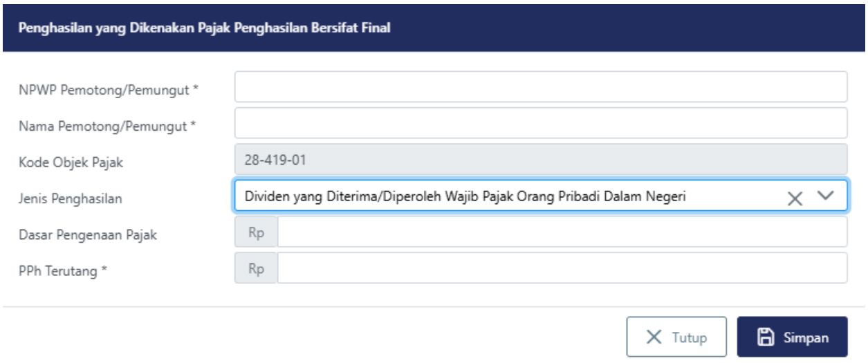Focus the Dasar Pengenaan Pajak amount field
This screenshot has width=868, height=363.
click(x=562, y=233)
